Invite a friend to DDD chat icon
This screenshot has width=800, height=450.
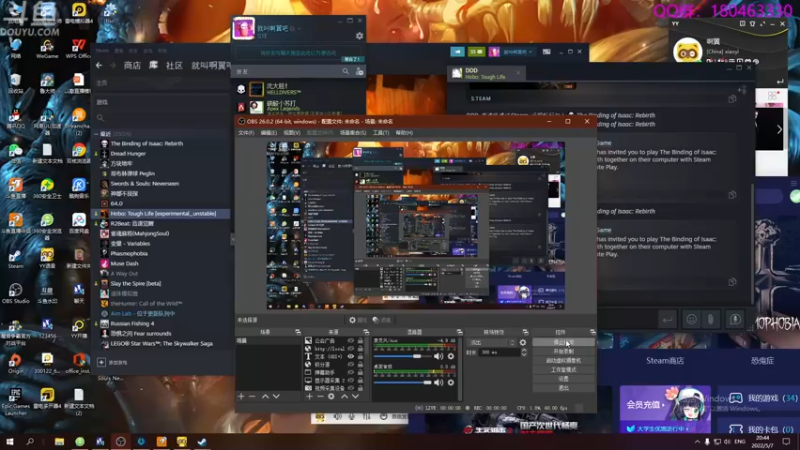742,90
